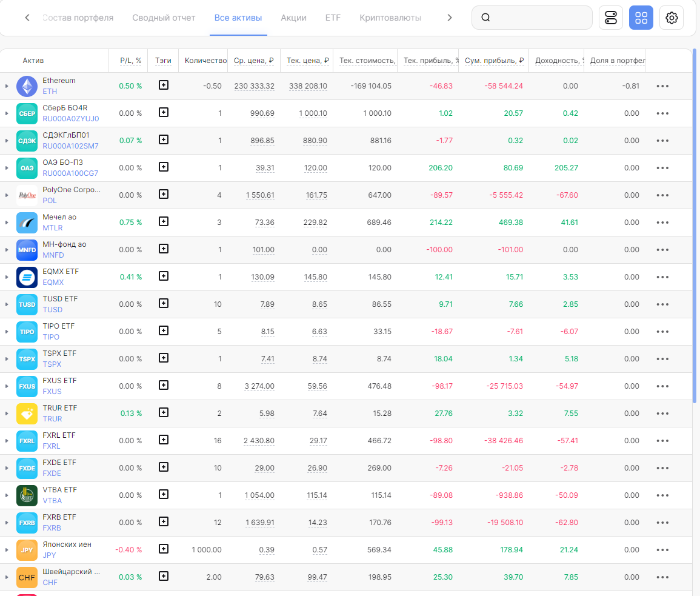Sort by Тек. цена column header
Image resolution: width=700 pixels, height=596 pixels.
pos(308,61)
